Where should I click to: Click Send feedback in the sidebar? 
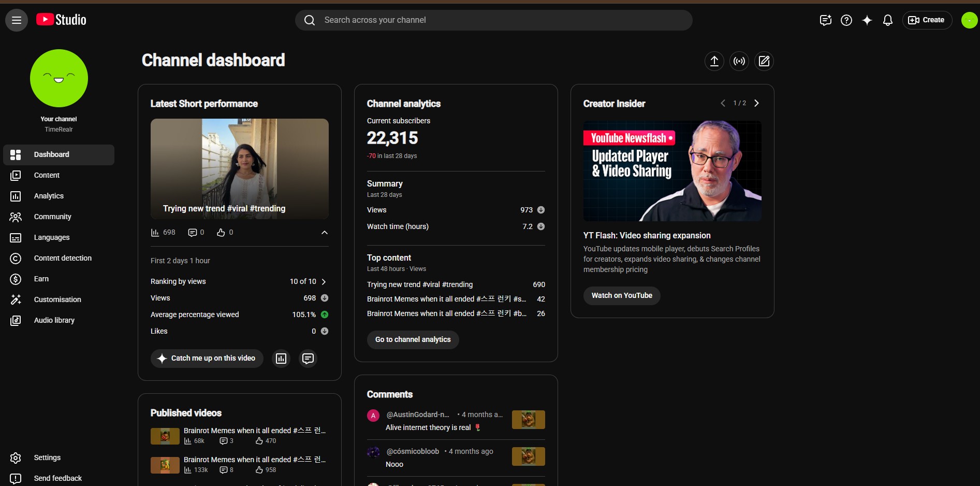58,478
